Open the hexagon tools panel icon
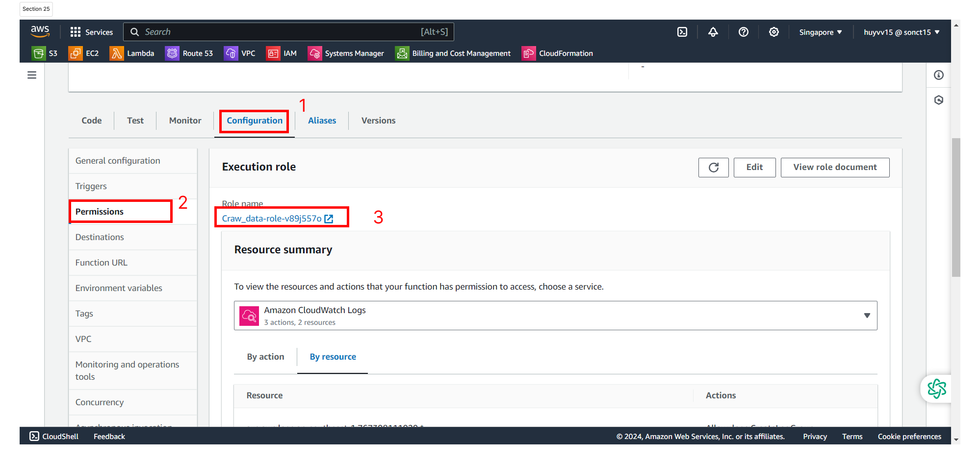Viewport: 980px width, 464px height. point(939,100)
